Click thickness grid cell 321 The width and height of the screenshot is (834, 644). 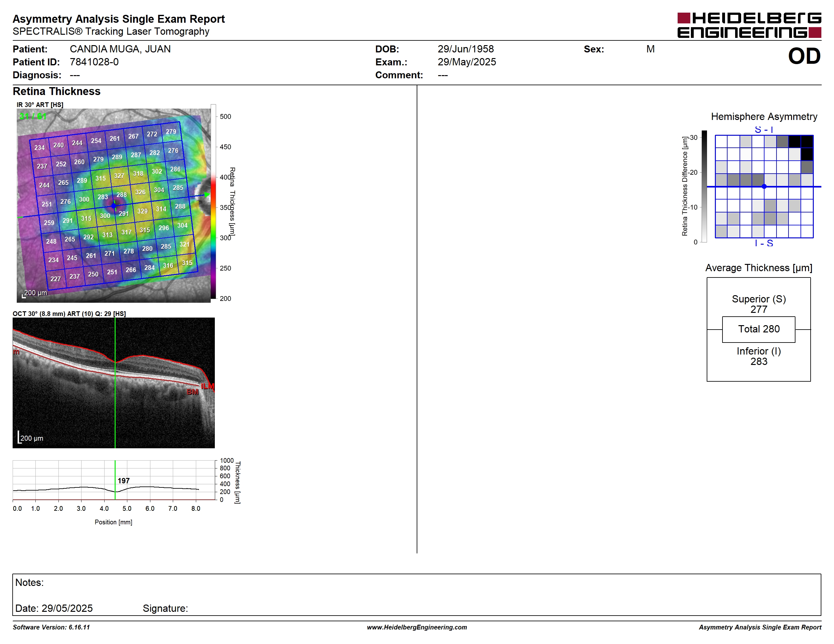[x=184, y=244]
